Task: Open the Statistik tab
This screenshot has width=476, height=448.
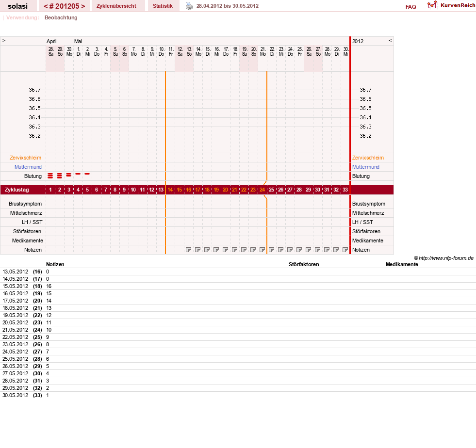Action: (163, 6)
